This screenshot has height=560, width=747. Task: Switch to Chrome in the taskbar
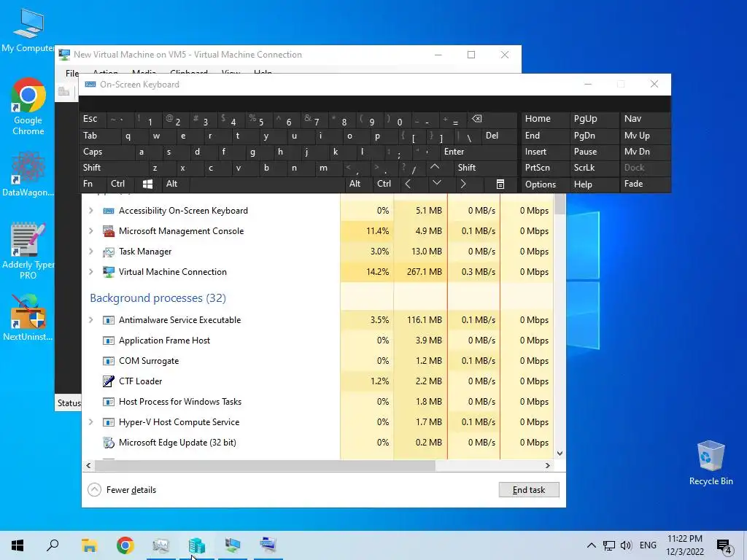tap(125, 545)
